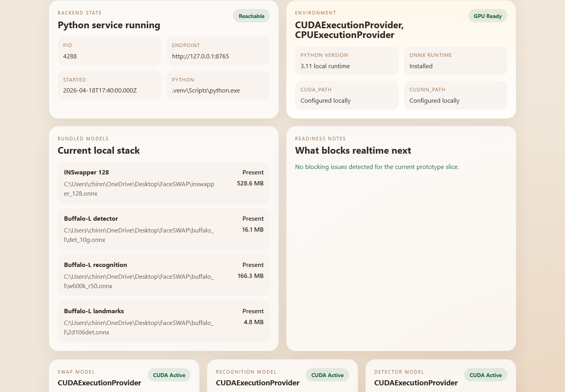Click CUDAExecutionProvider under Swap Model
Screen dimensions: 565x392
99,383
